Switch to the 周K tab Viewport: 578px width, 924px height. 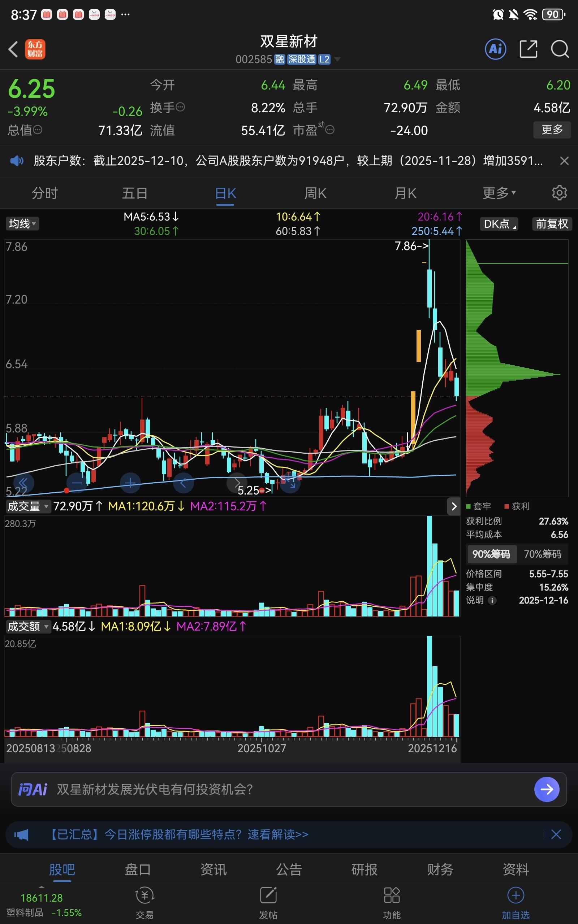(315, 193)
